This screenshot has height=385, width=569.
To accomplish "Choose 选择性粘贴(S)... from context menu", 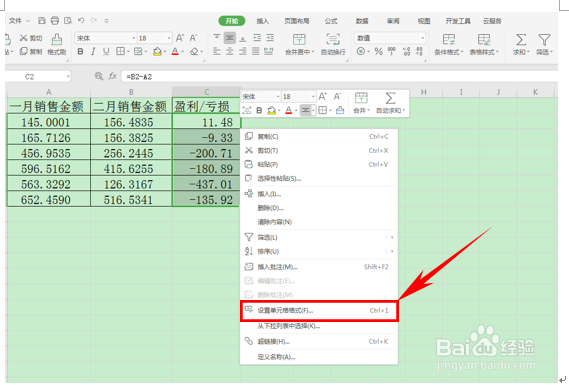I will [319, 179].
